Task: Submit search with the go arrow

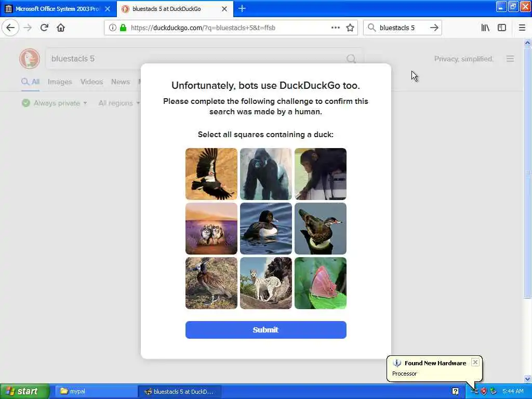Action: pos(434,28)
